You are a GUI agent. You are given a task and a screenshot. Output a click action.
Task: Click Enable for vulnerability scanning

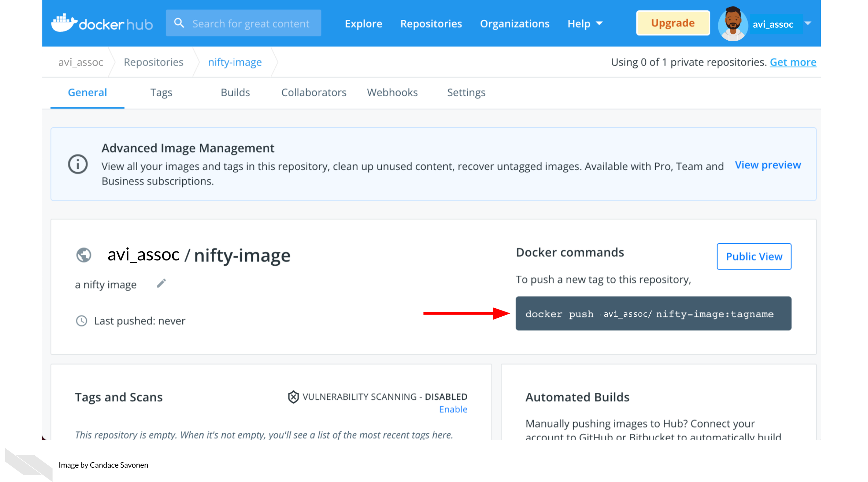click(453, 409)
